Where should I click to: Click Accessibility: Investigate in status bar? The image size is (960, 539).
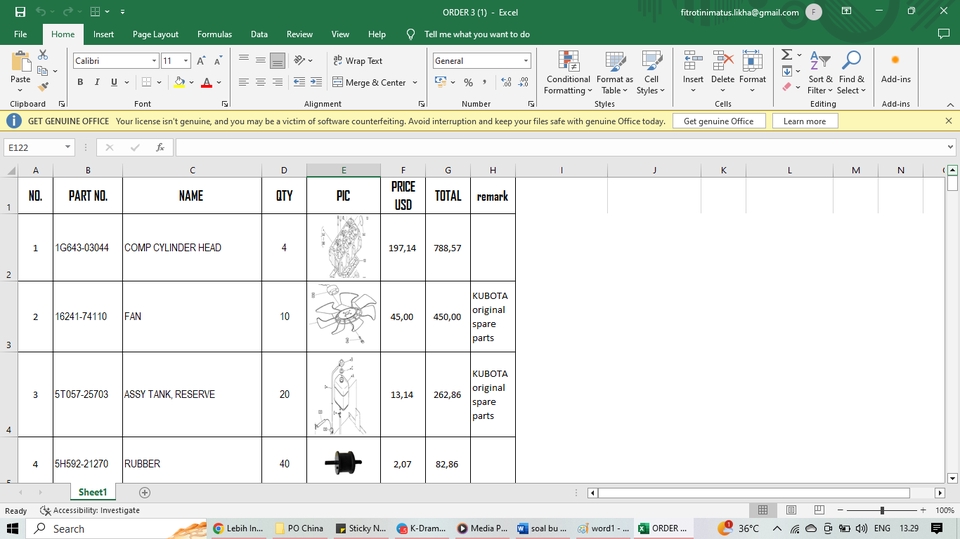pyautogui.click(x=90, y=510)
